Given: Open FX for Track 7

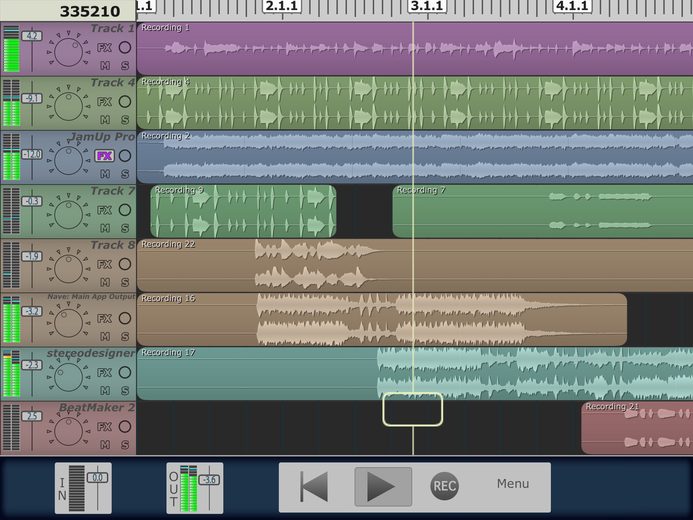Looking at the screenshot, I should click(x=104, y=210).
